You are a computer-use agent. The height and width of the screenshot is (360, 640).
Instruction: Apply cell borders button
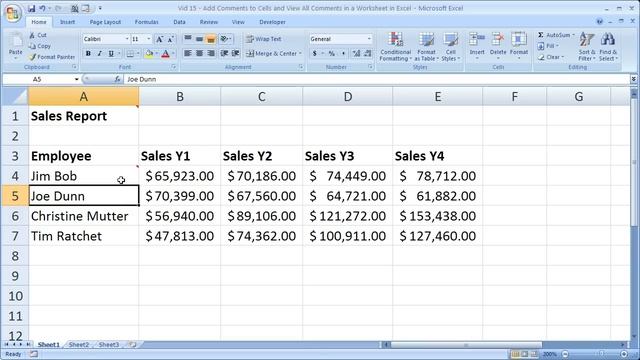[x=130, y=53]
